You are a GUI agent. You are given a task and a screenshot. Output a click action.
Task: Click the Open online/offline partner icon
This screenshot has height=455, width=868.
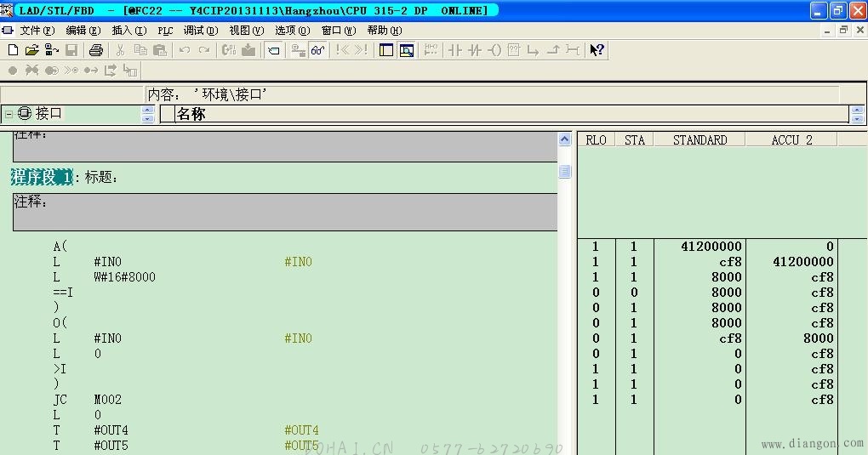click(x=51, y=50)
